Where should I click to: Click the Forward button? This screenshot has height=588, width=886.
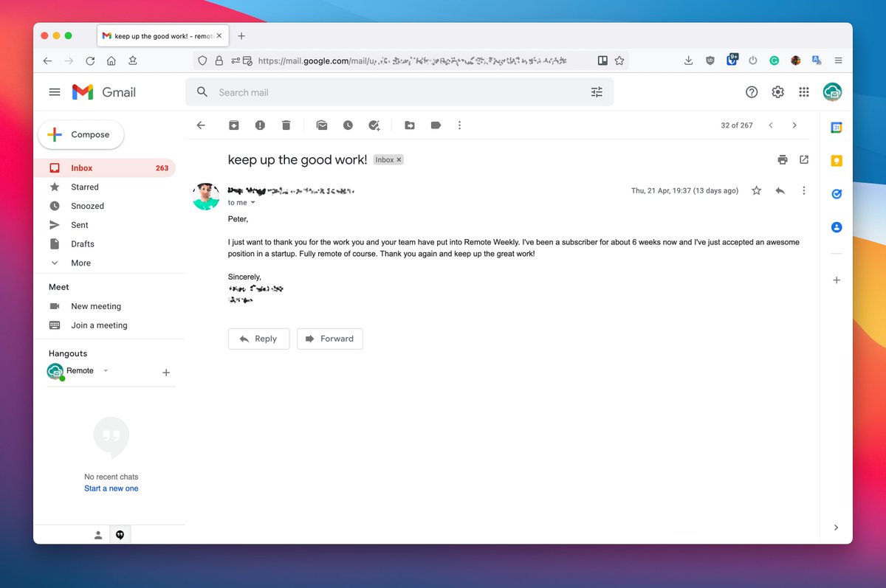tap(329, 339)
